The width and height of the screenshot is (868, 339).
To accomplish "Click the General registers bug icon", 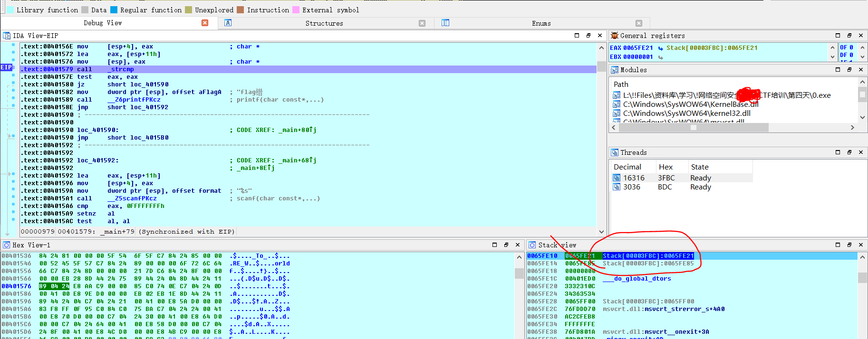I will point(614,36).
